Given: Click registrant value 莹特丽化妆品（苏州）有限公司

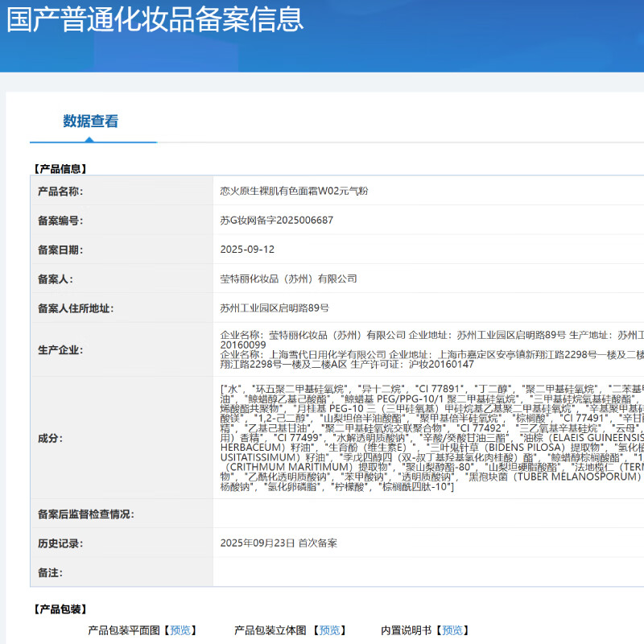Looking at the screenshot, I should (x=288, y=279).
